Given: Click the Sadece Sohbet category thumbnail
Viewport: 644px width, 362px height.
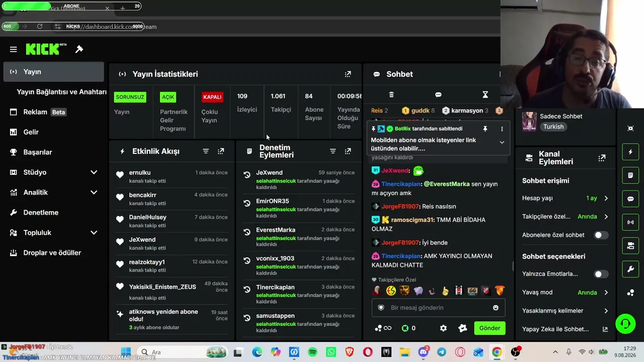Looking at the screenshot, I should (529, 121).
